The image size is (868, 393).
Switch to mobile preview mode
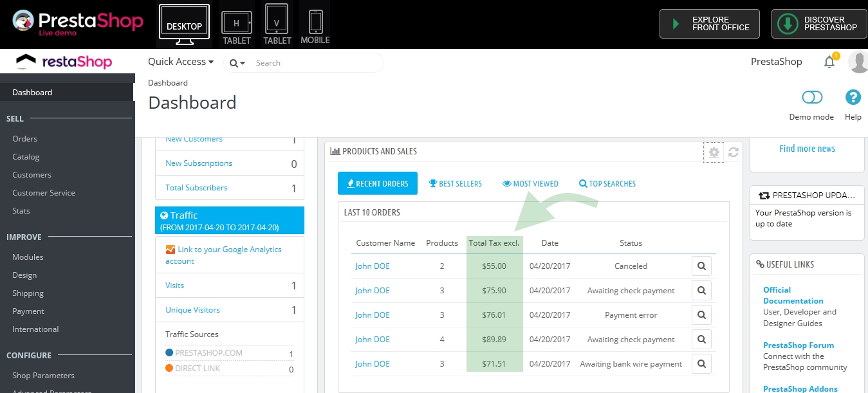pos(315,26)
